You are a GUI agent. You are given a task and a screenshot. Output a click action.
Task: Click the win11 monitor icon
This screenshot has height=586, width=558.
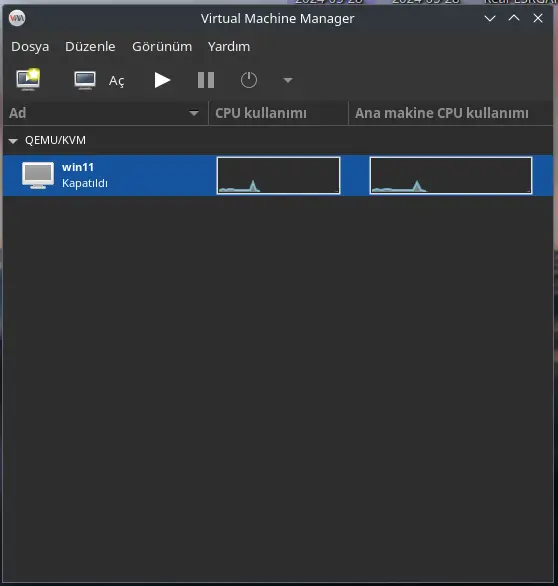pyautogui.click(x=38, y=175)
